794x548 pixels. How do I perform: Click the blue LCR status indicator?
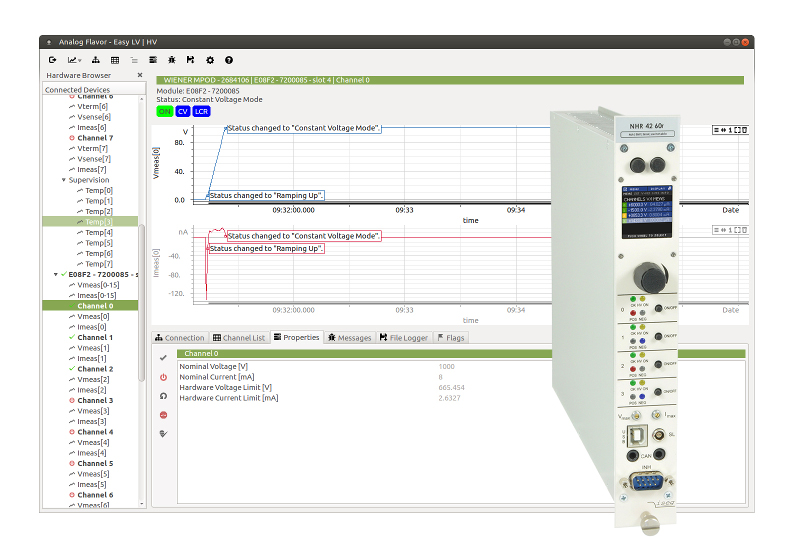[x=202, y=111]
